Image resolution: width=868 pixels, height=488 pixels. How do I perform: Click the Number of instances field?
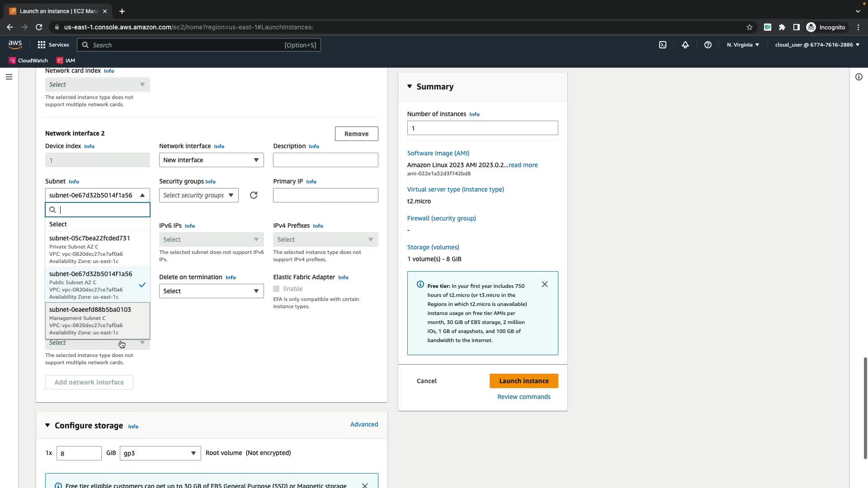(x=482, y=128)
